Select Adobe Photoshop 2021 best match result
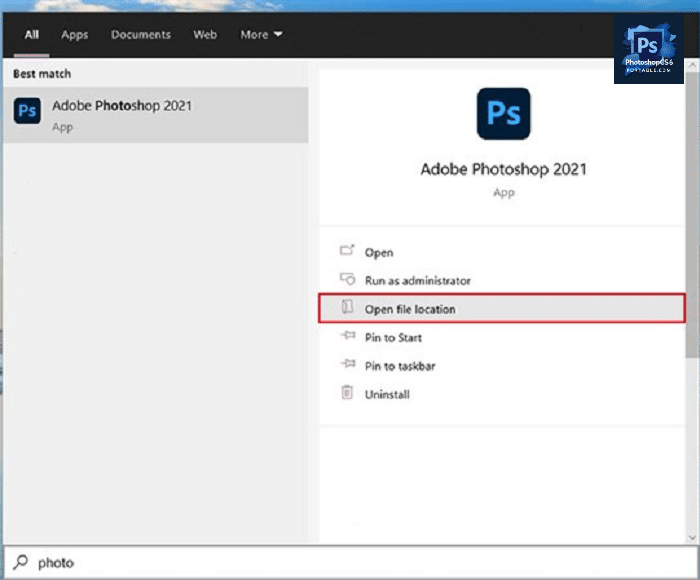The width and height of the screenshot is (700, 580). click(155, 115)
